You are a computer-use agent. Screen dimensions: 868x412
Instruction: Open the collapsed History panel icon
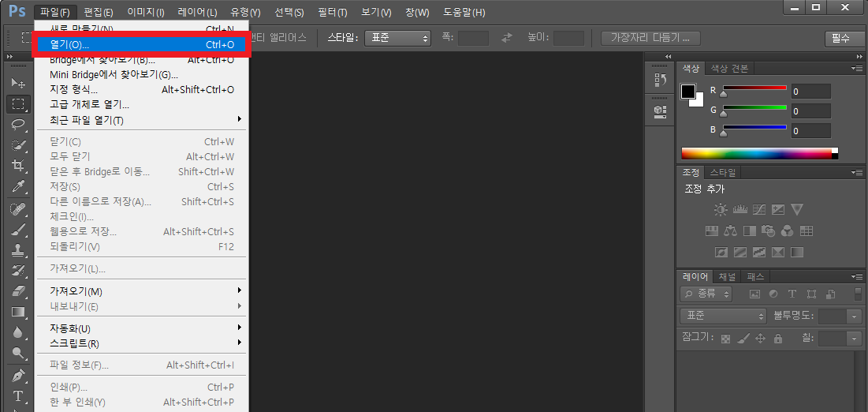pyautogui.click(x=660, y=80)
